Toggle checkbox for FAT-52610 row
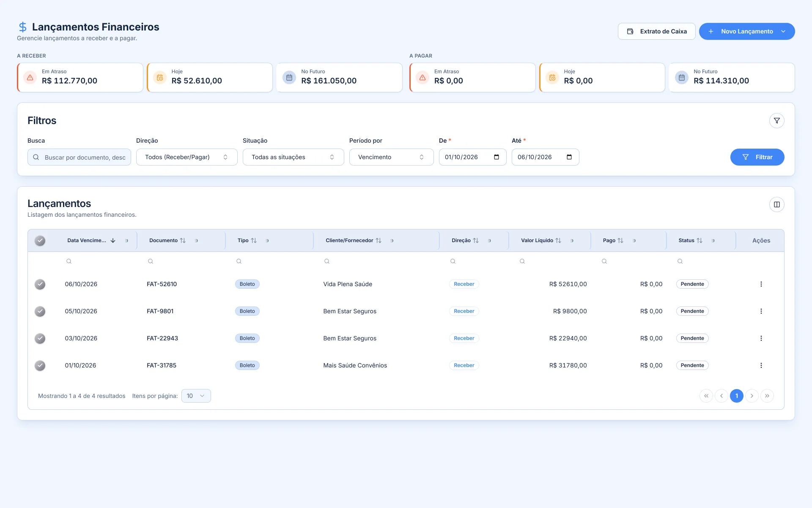Screen dimensions: 812x508 click(x=40, y=284)
